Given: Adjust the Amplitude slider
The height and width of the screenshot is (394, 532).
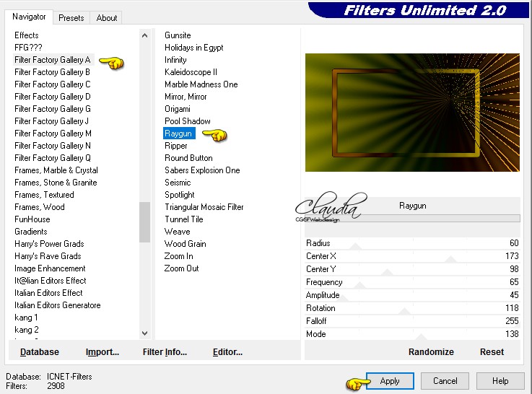Looking at the screenshot, I should pos(412,295).
